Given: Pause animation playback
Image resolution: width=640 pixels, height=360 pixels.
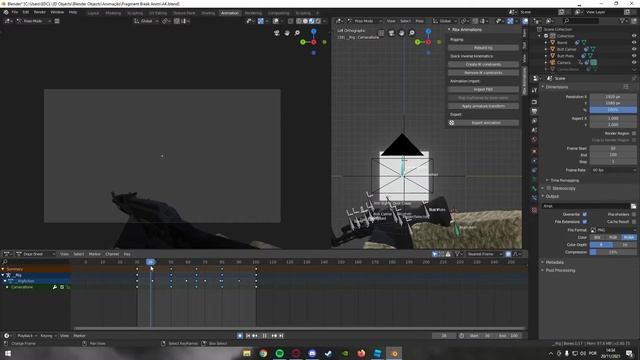Looking at the screenshot, I should click(264, 336).
